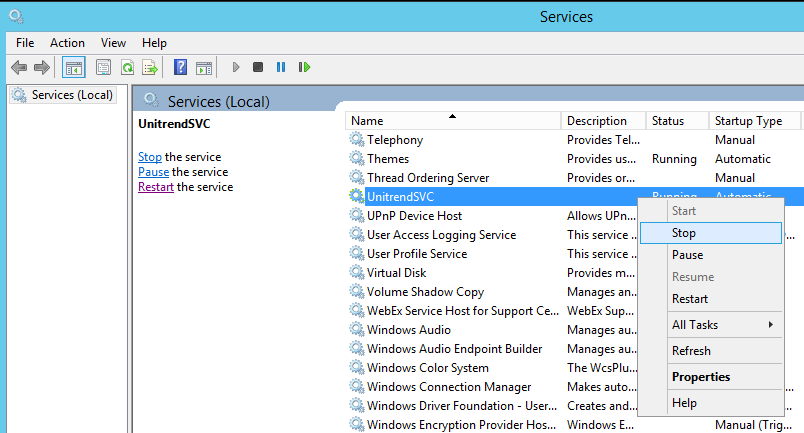Click the Start Service play icon
Image resolution: width=804 pixels, height=433 pixels.
[x=235, y=67]
